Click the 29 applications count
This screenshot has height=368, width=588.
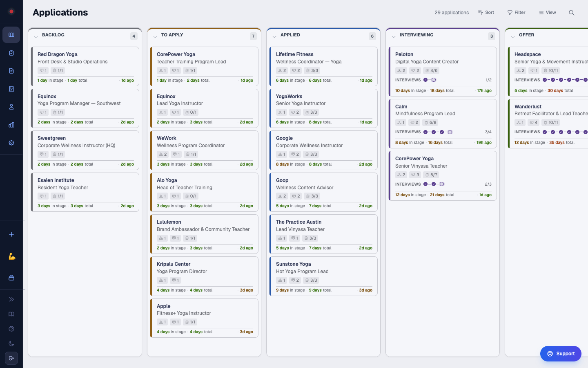[x=452, y=13]
